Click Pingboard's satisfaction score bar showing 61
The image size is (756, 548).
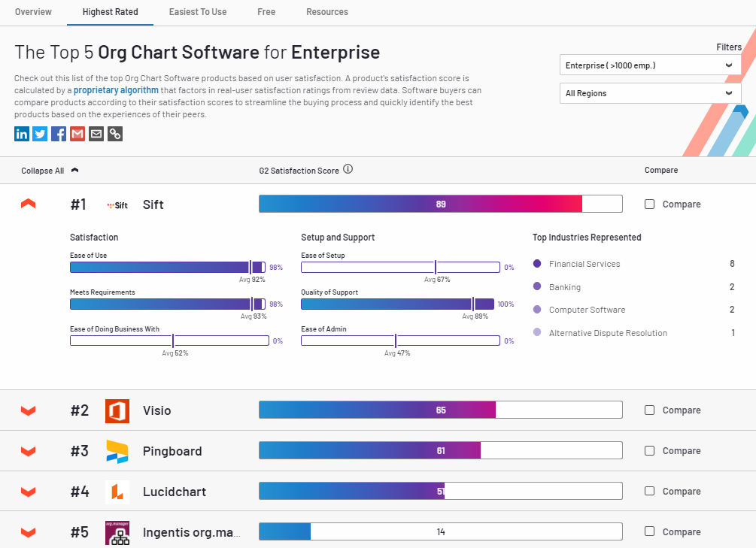tap(441, 450)
